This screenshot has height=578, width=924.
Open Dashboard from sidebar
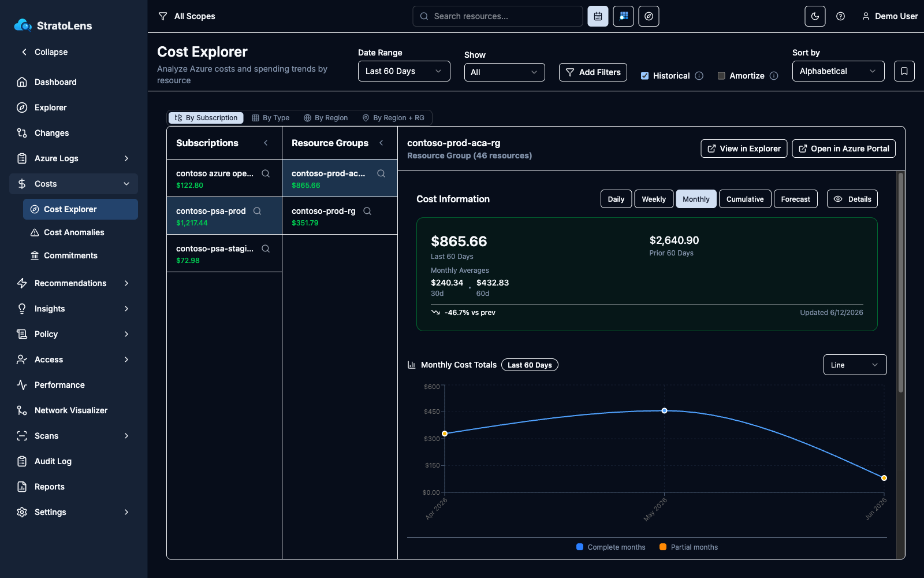[73, 82]
